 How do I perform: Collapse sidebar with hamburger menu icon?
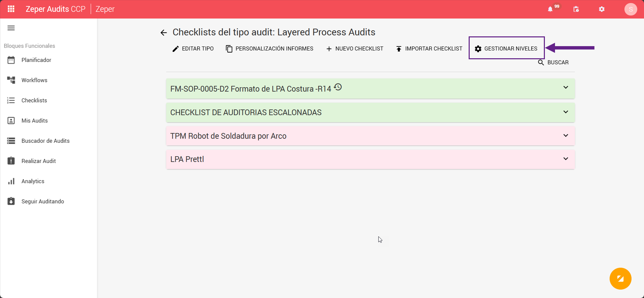[x=11, y=28]
